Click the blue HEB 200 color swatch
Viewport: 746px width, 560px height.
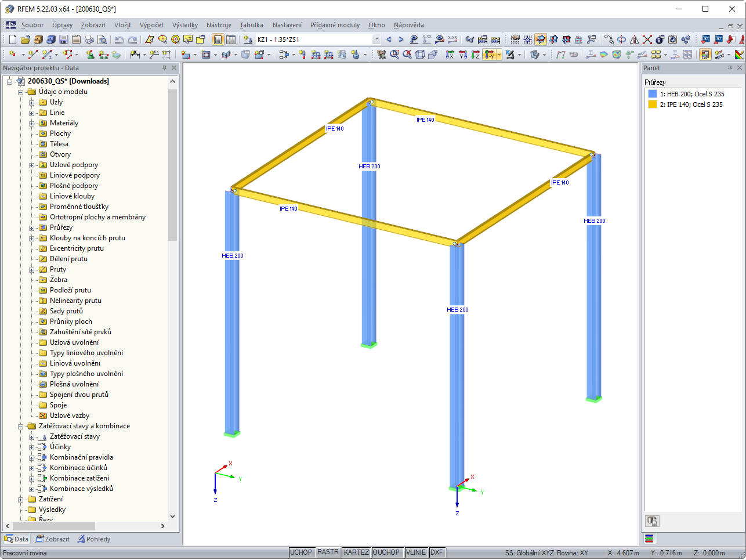point(653,93)
